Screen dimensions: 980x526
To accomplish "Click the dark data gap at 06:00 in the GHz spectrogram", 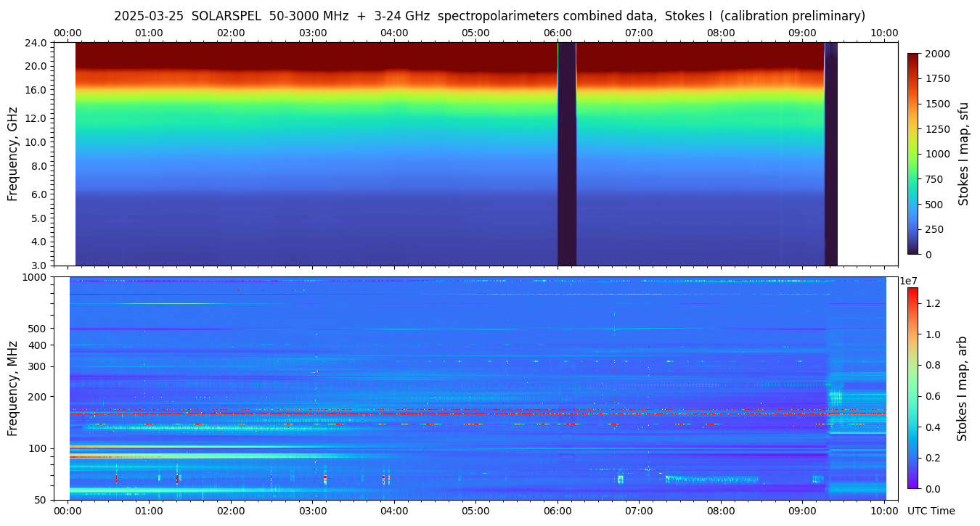I will coord(566,154).
